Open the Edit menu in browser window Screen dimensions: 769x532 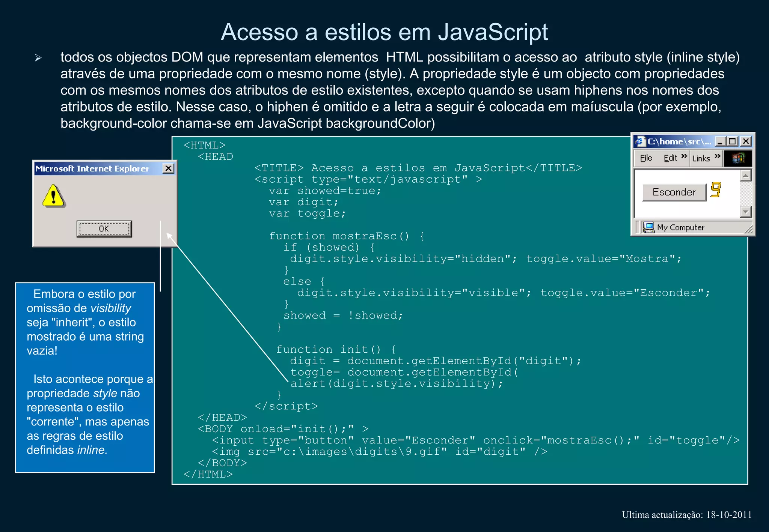coord(670,158)
